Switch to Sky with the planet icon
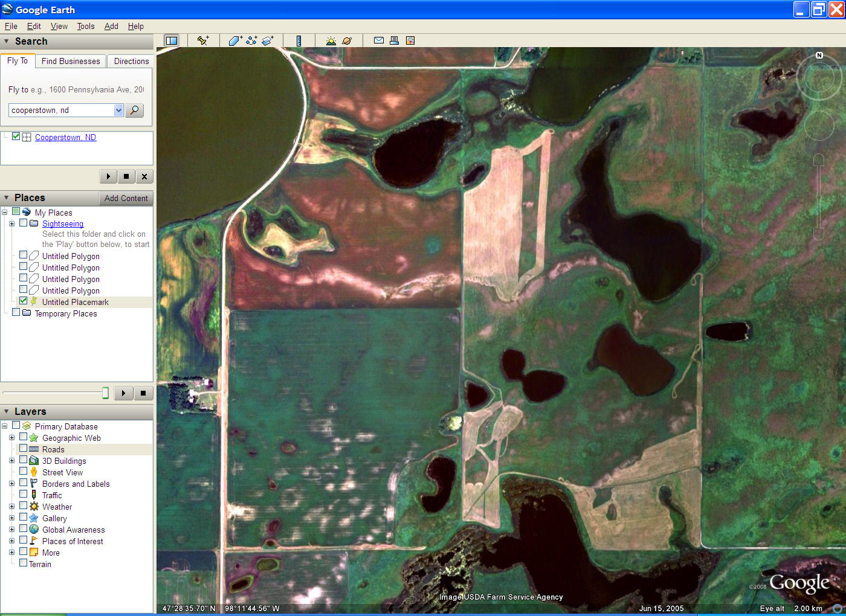Viewport: 846px width, 616px height. pos(347,40)
